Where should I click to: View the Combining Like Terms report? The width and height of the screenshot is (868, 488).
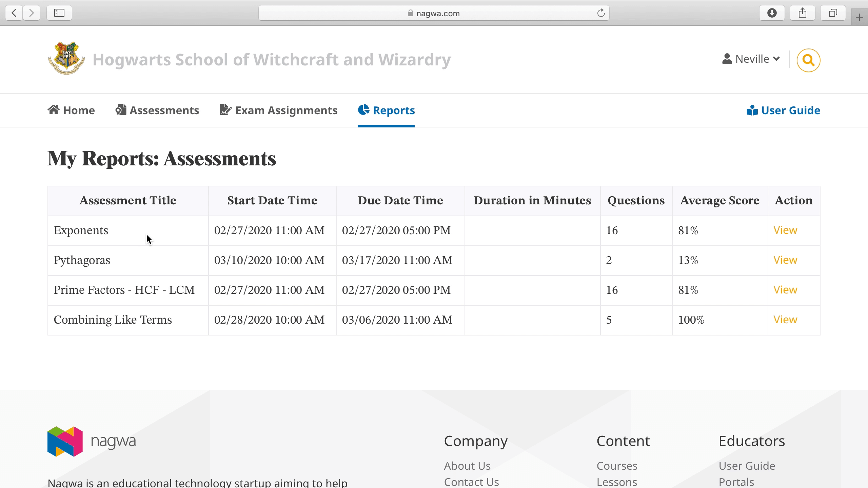[x=785, y=319]
